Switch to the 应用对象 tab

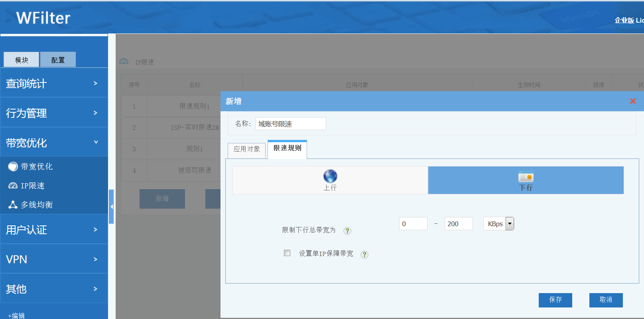pos(246,149)
